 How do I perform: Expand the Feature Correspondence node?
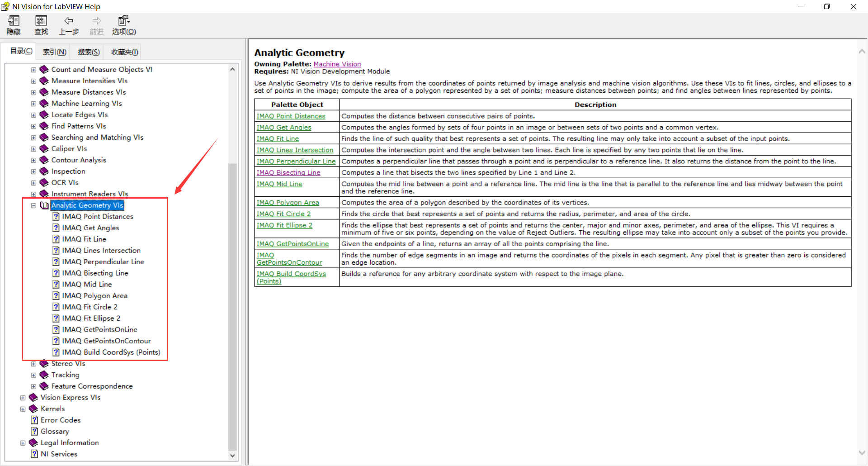coord(33,386)
